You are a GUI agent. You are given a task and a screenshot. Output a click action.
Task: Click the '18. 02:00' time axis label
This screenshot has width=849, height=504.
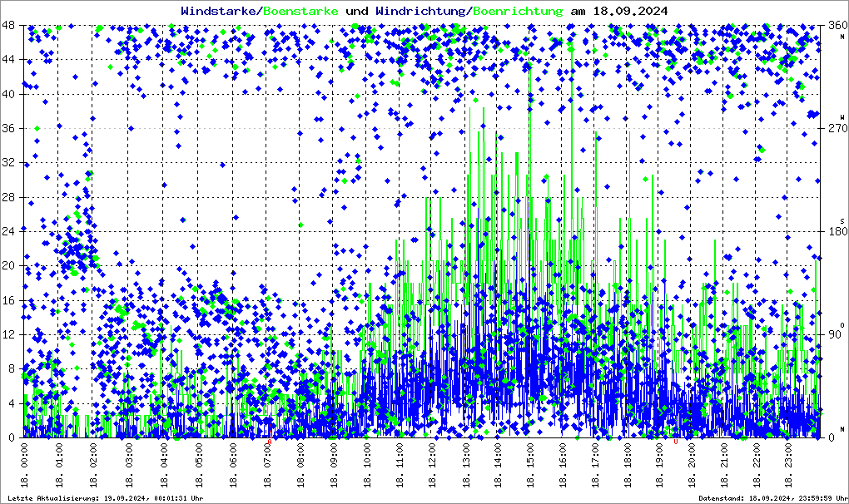tap(93, 465)
